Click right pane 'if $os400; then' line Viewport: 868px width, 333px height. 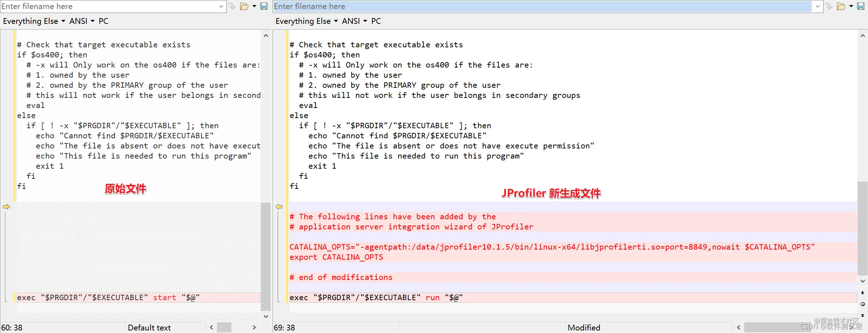[325, 55]
